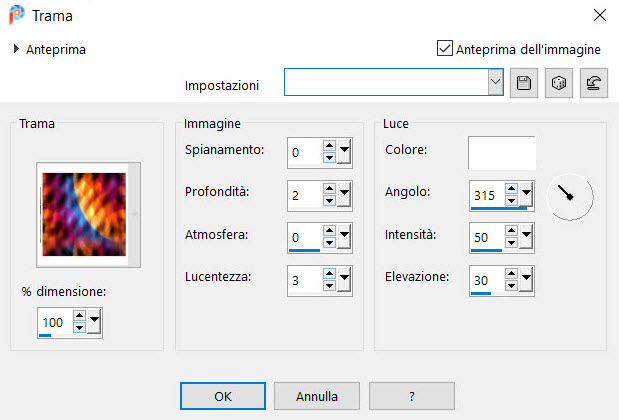
Task: Click the angle dial for light direction
Action: click(570, 197)
